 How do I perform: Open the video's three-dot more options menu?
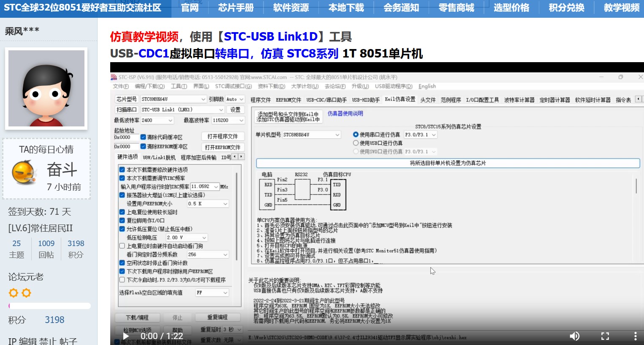coord(635,336)
